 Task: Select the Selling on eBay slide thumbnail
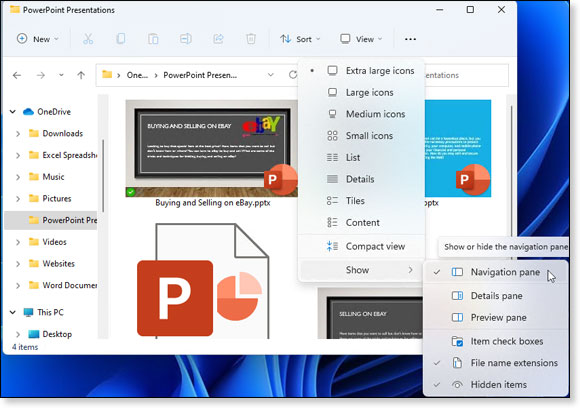pyautogui.click(x=370, y=314)
